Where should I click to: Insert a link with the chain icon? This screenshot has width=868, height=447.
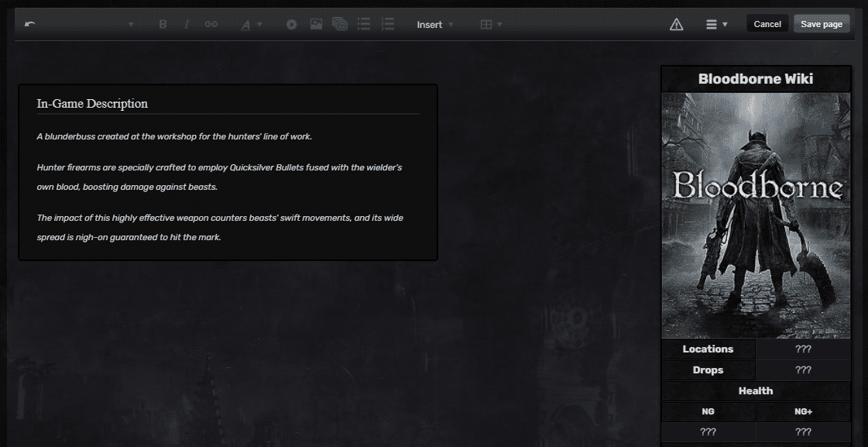211,24
